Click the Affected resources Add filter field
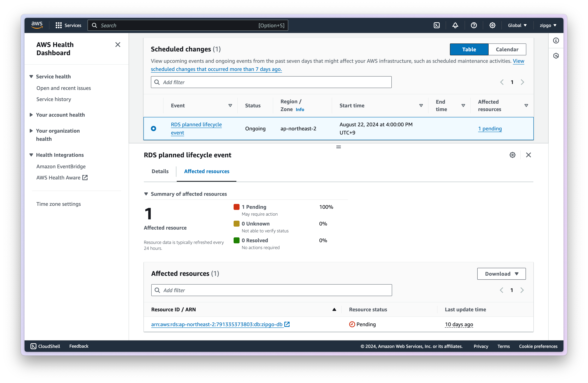588x383 pixels. pyautogui.click(x=271, y=290)
